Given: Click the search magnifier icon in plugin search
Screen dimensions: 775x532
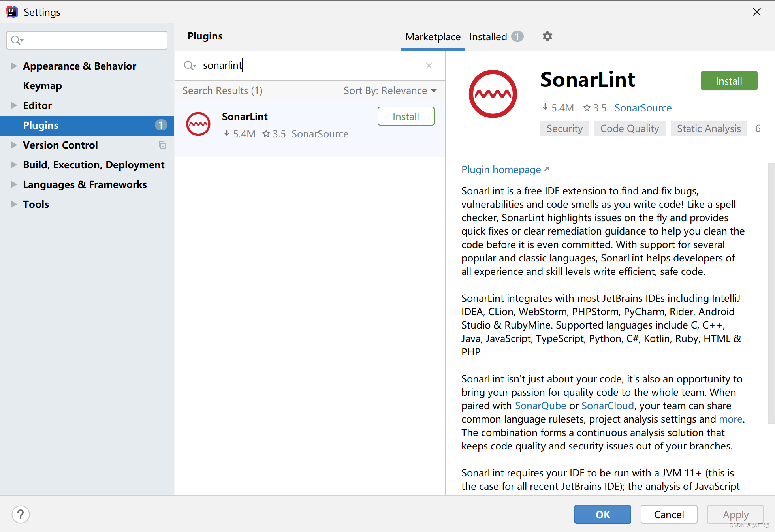Looking at the screenshot, I should tap(190, 65).
